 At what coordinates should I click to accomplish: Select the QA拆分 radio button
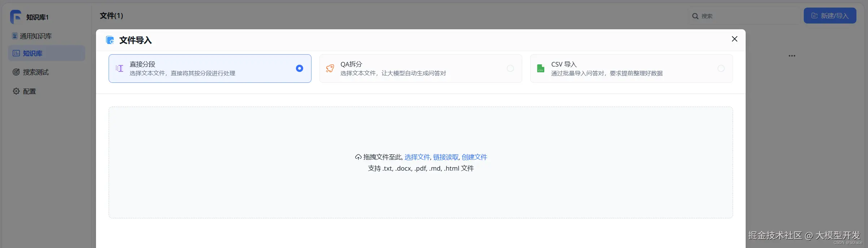[510, 68]
